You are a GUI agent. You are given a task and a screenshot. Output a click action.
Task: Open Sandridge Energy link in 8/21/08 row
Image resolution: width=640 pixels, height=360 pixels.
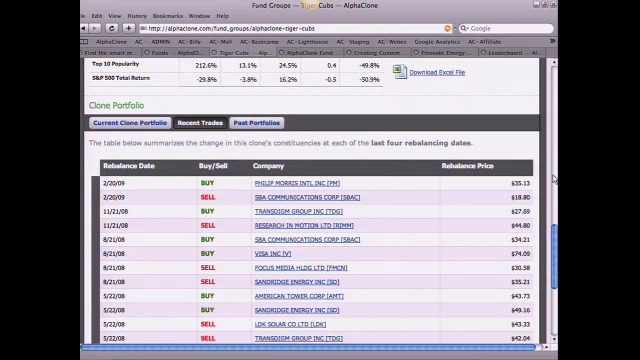(x=297, y=282)
